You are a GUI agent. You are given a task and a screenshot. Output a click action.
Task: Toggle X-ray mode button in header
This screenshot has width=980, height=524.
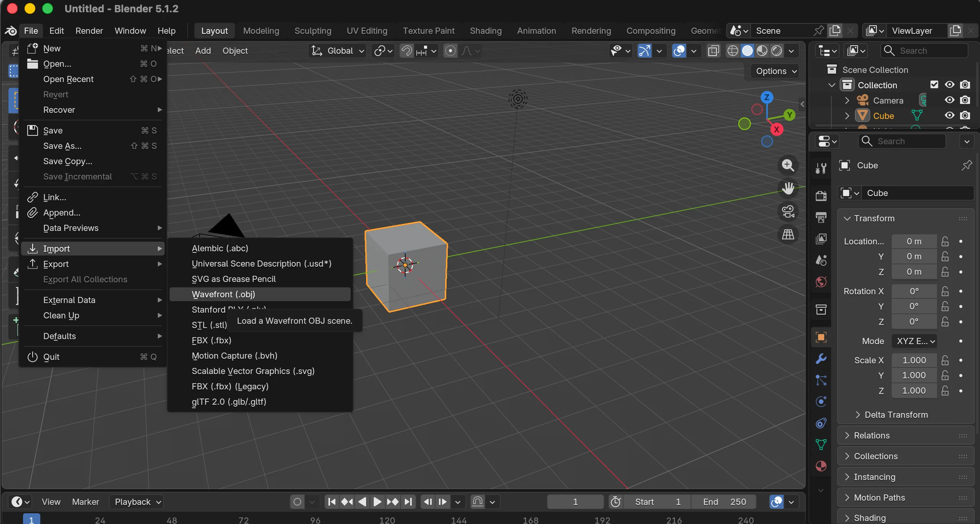click(x=713, y=51)
